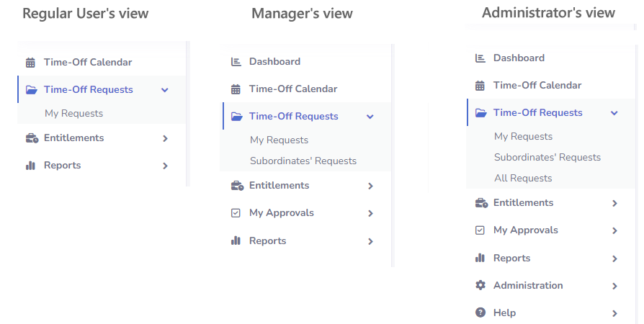Click the Dashboard chart icon in Manager's view

coord(236,62)
